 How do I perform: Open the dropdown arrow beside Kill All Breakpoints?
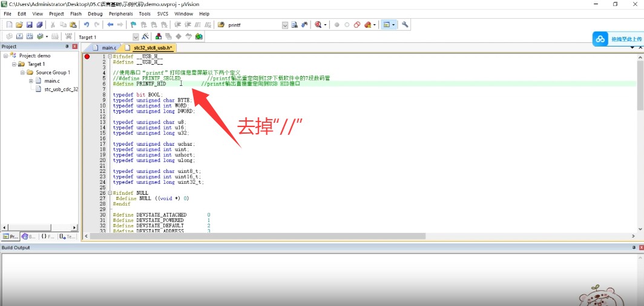pyautogui.click(x=375, y=25)
